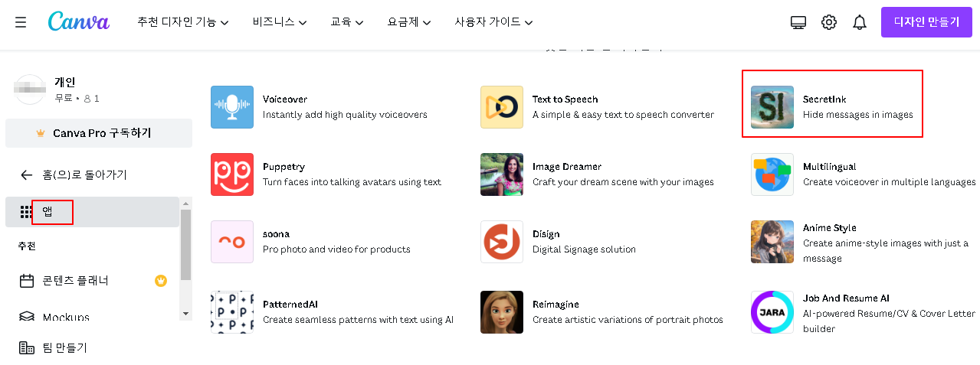Screen dimensions: 980x365
Task: Open the Multilingual title text
Action: [x=830, y=167]
